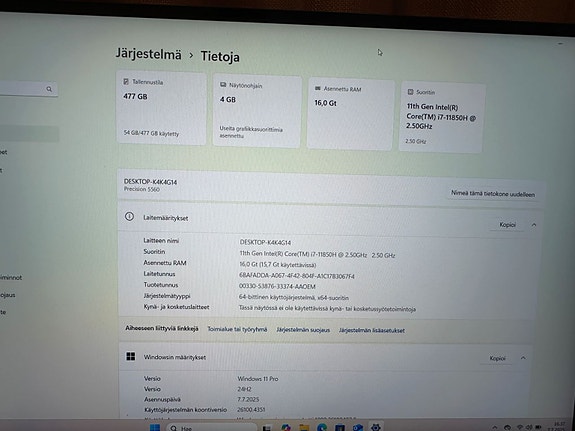The height and width of the screenshot is (431, 575).
Task: Copy device specifications with Kopioi
Action: pos(508,224)
